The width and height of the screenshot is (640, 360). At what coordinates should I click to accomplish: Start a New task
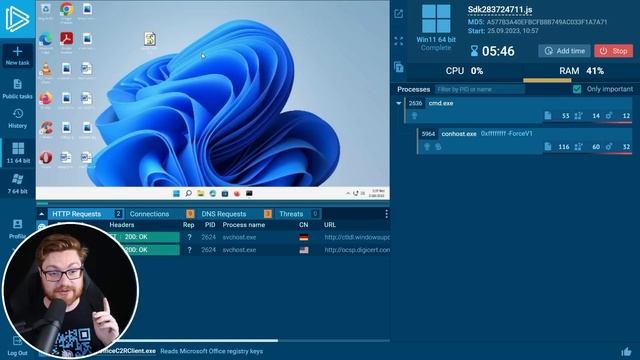[x=18, y=56]
